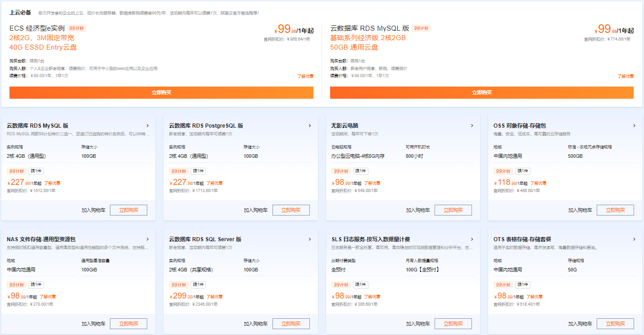This screenshot has width=644, height=335.
Task: Open the OTS 表格存储-存储套餐 title
Action: [522, 239]
